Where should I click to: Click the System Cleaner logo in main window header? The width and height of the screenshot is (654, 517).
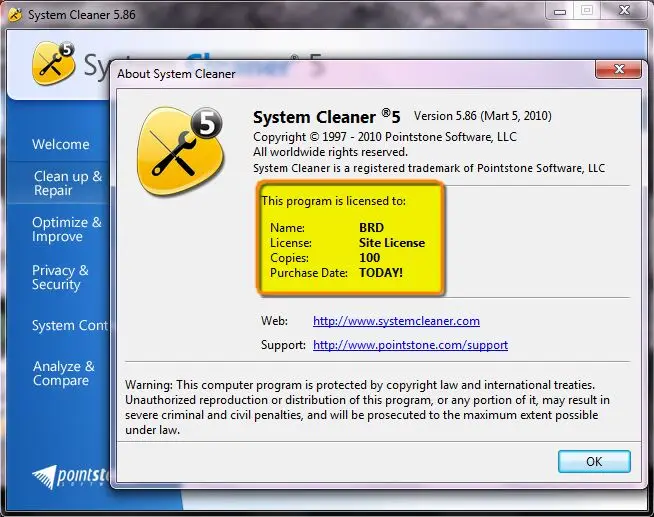pyautogui.click(x=53, y=63)
